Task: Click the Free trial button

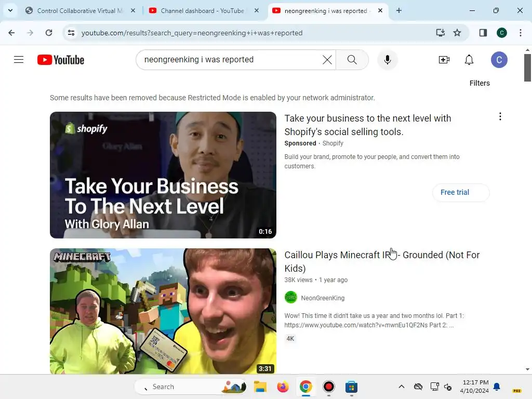Action: [461, 192]
